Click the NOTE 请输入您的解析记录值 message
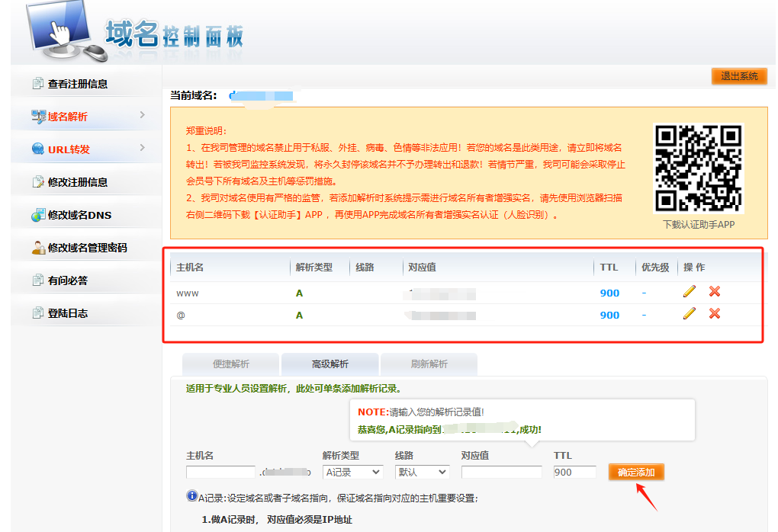778x532 pixels. pos(421,412)
